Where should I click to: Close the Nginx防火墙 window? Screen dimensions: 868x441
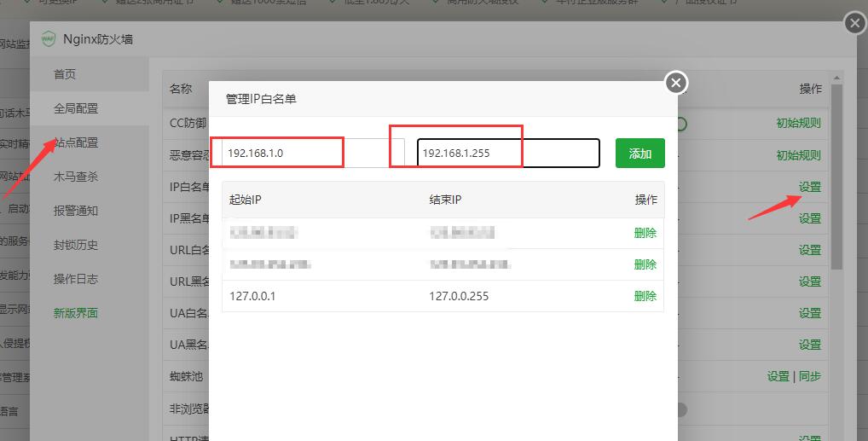(x=855, y=24)
